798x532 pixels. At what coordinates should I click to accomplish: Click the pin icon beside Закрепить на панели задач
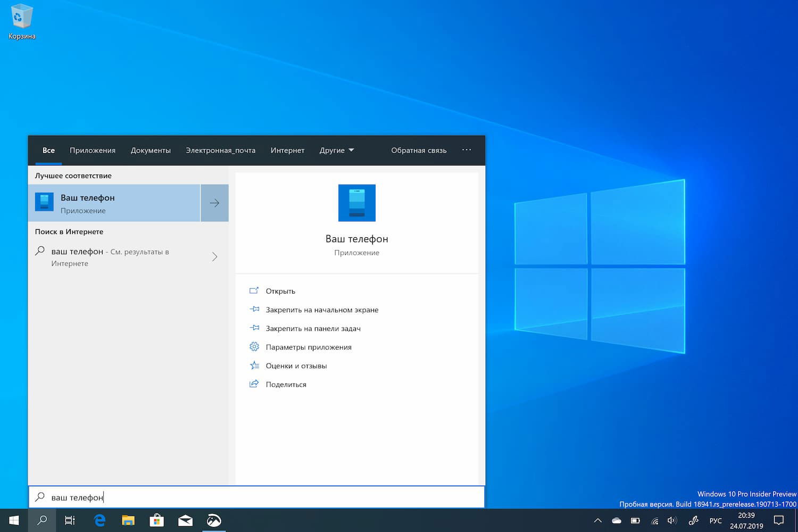(x=254, y=328)
